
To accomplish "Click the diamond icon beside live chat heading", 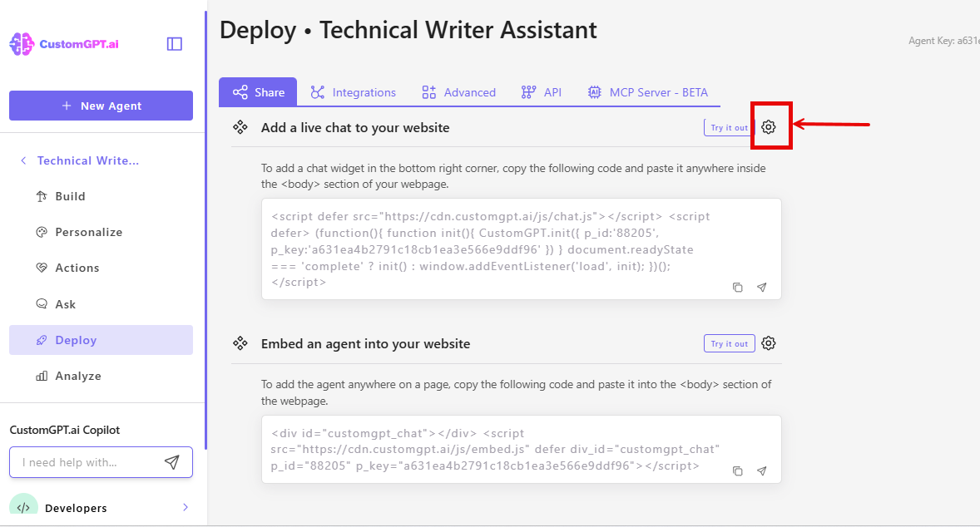I will (x=240, y=126).
